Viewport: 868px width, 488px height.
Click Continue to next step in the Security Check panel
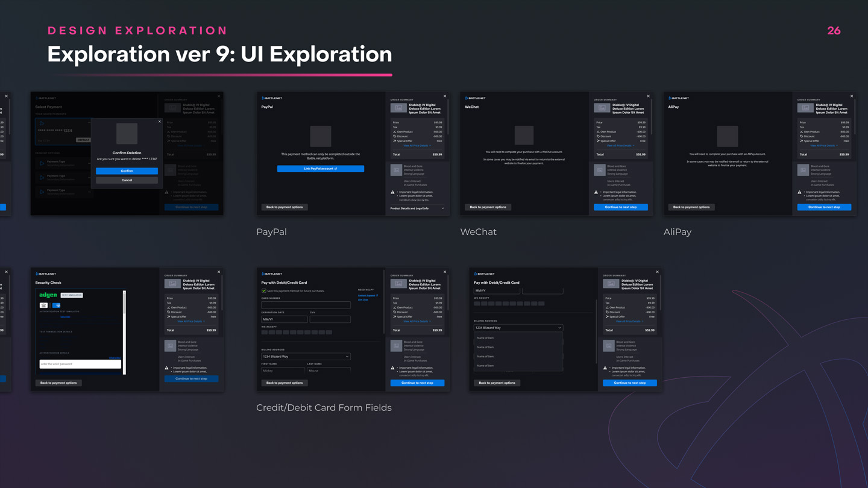click(x=191, y=378)
